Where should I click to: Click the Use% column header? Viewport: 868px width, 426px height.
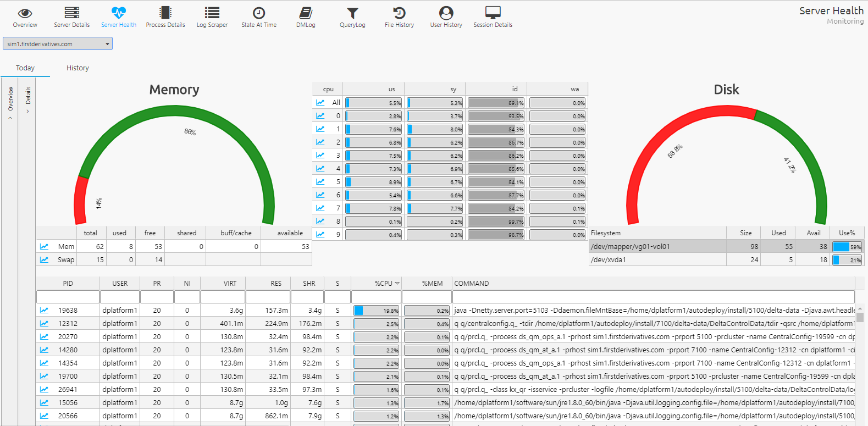847,233
